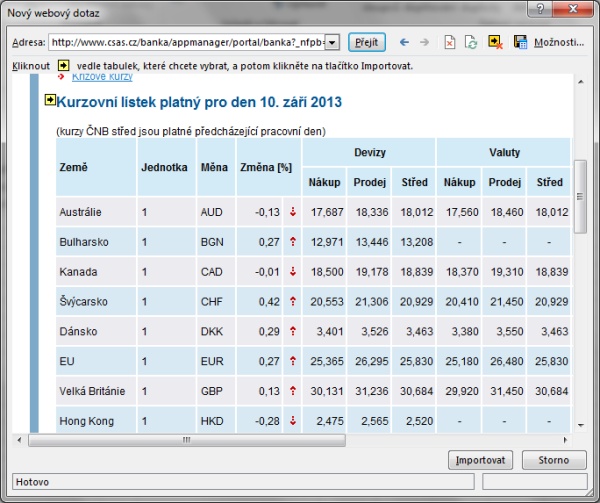The width and height of the screenshot is (600, 503).
Task: Click the Hotovo status bar text
Action: 33,482
